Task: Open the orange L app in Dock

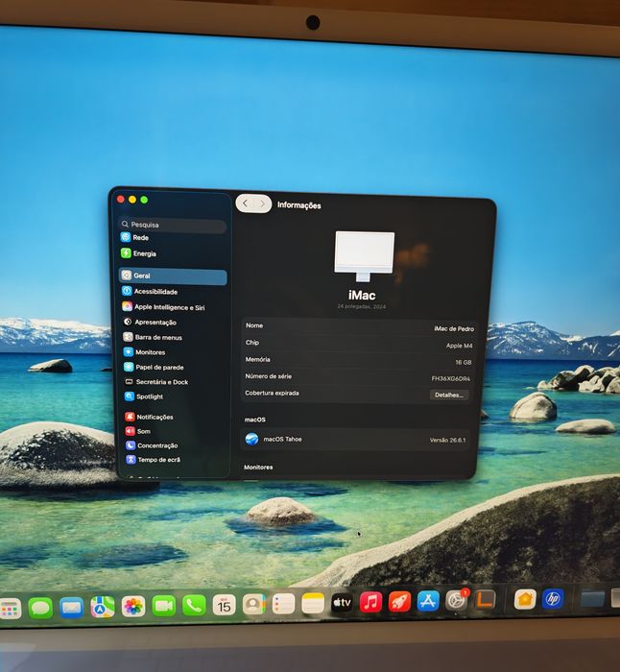Action: (485, 600)
